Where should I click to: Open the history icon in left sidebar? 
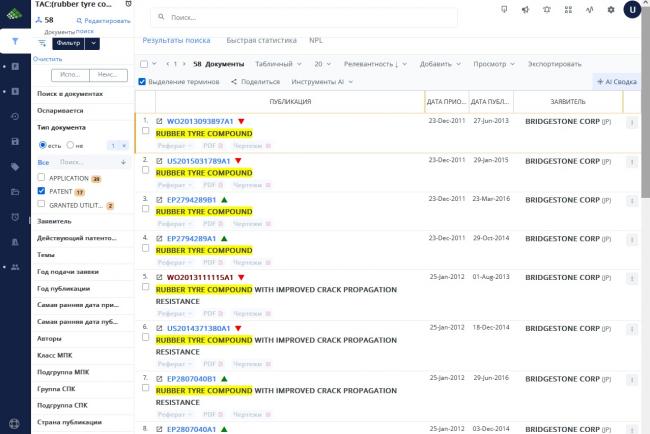click(15, 116)
